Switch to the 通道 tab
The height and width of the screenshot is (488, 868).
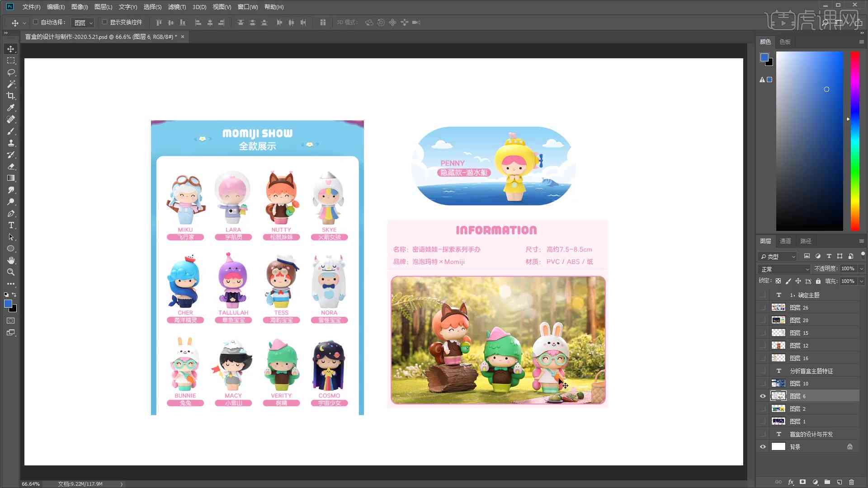tap(786, 241)
